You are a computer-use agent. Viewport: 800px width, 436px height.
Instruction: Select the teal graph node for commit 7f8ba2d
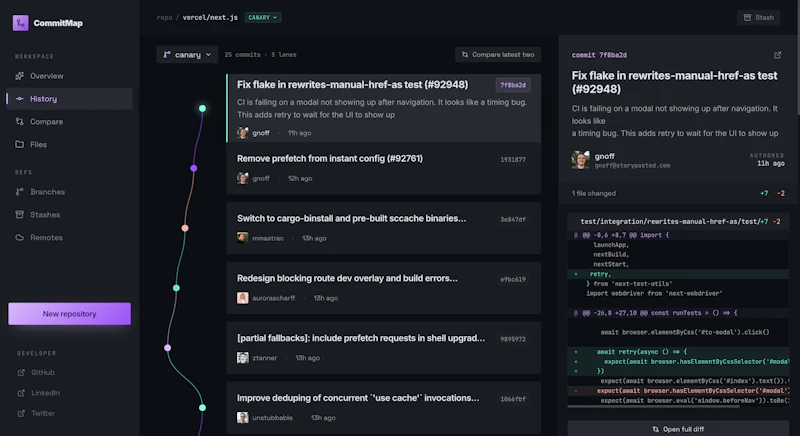pyautogui.click(x=203, y=108)
